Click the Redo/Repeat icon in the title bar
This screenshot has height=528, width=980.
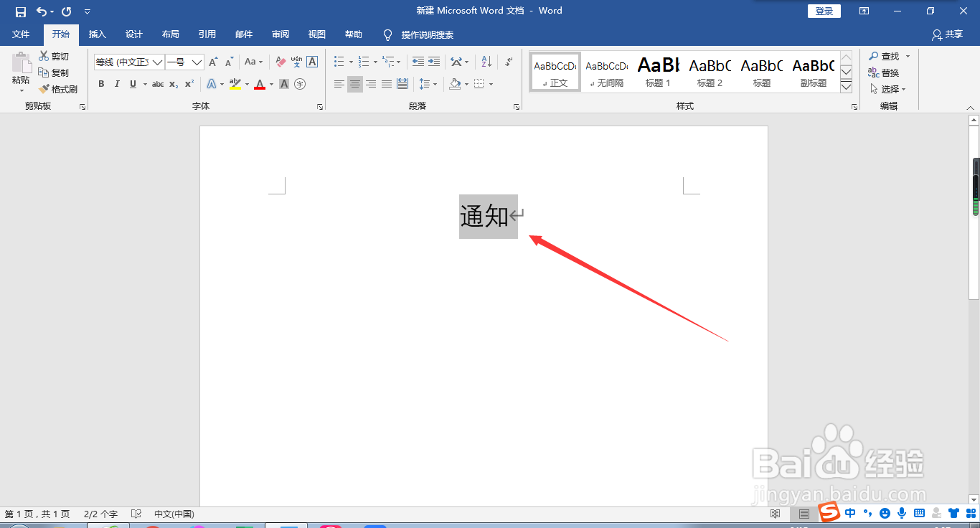67,11
